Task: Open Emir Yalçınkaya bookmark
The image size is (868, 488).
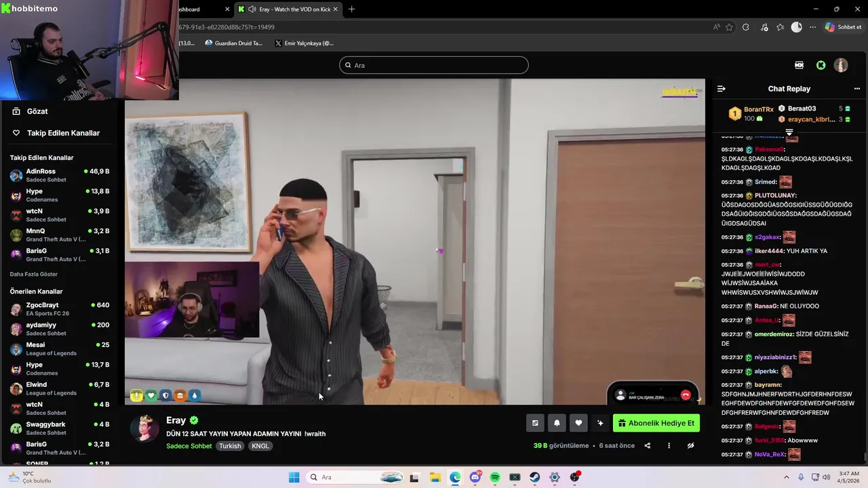Action: coord(304,43)
